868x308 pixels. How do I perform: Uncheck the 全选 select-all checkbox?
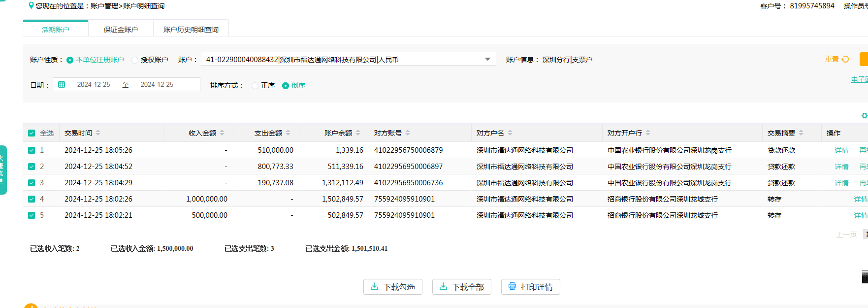[x=32, y=133]
